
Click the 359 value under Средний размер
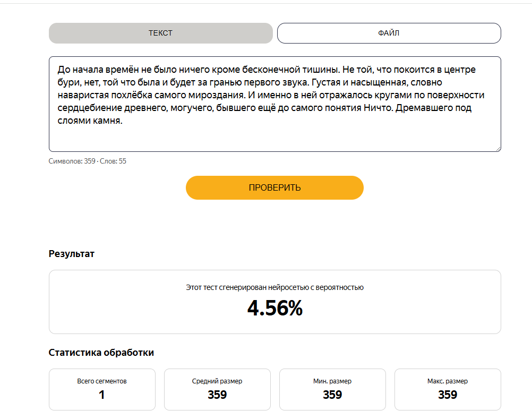click(x=217, y=395)
